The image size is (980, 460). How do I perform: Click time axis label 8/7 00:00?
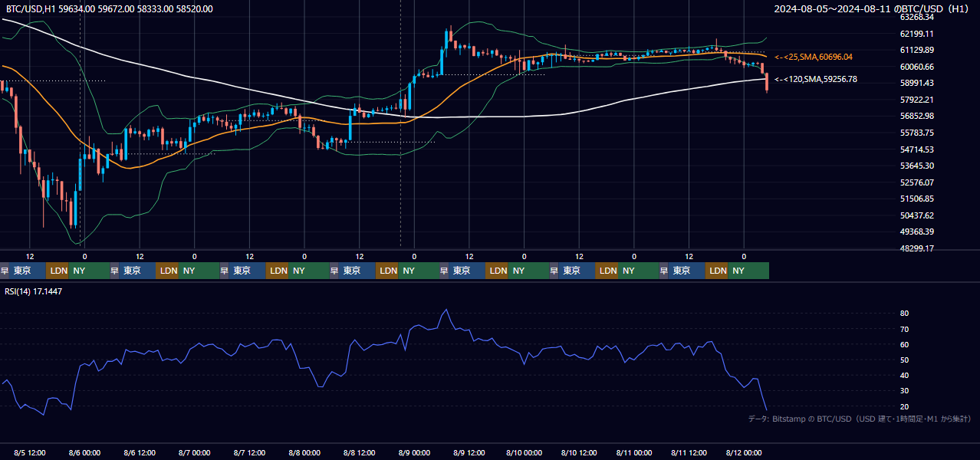pos(196,452)
